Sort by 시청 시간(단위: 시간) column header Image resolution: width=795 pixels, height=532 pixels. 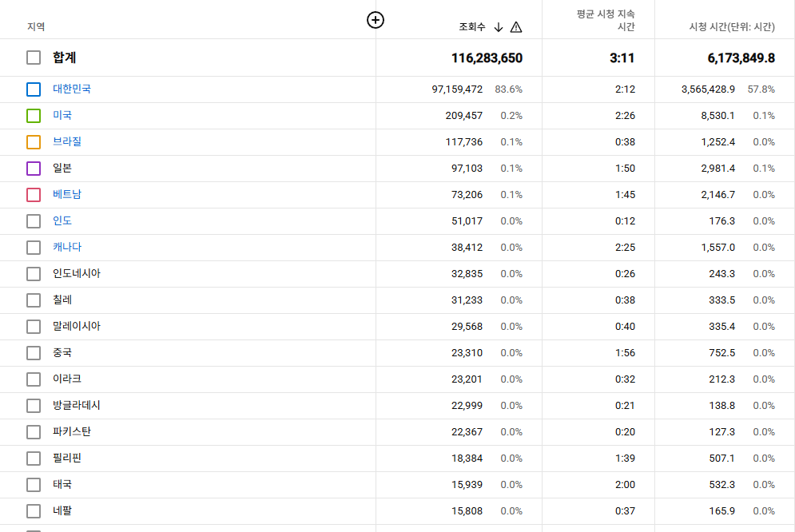click(732, 27)
